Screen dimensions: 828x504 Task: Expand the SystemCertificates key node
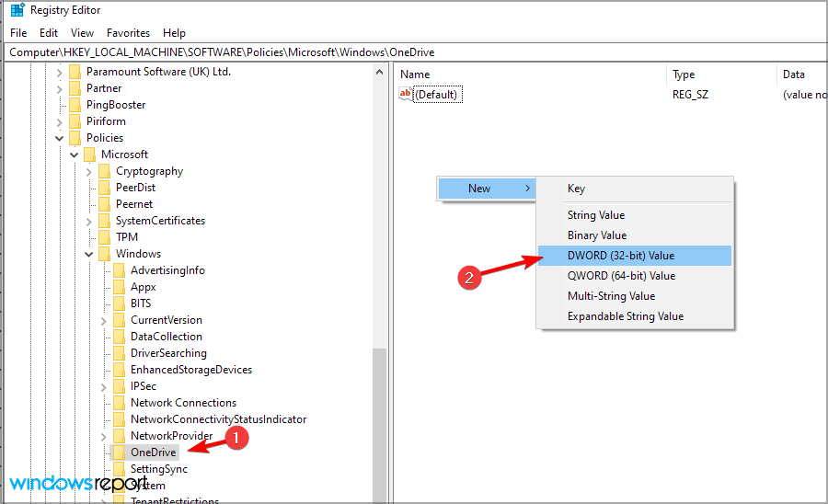coord(88,222)
